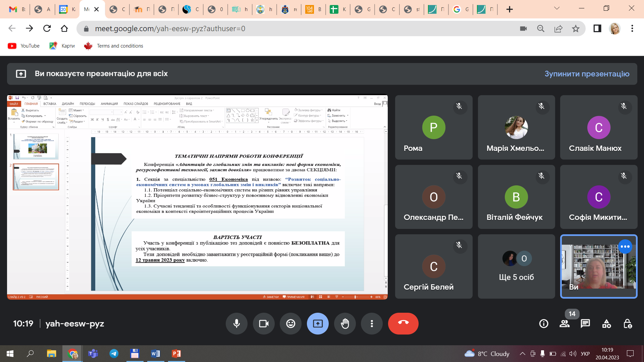Open options on your own video tile

(x=625, y=247)
